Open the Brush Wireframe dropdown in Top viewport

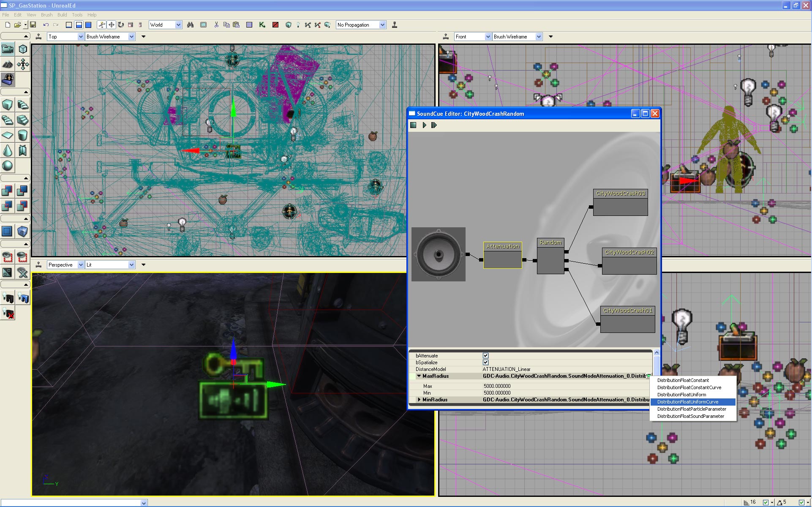[x=131, y=37]
